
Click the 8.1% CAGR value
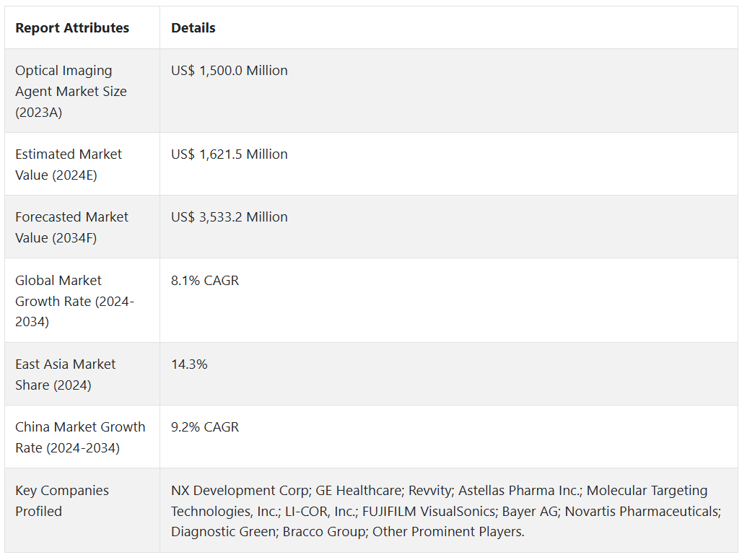[205, 281]
